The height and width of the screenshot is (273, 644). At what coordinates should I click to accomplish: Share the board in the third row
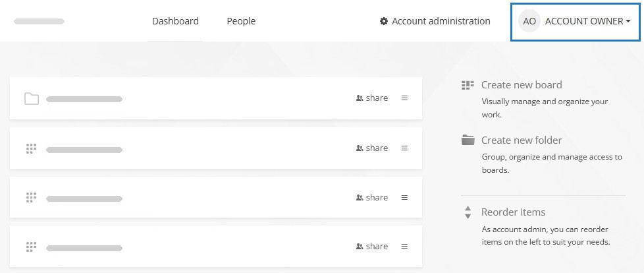(x=372, y=197)
